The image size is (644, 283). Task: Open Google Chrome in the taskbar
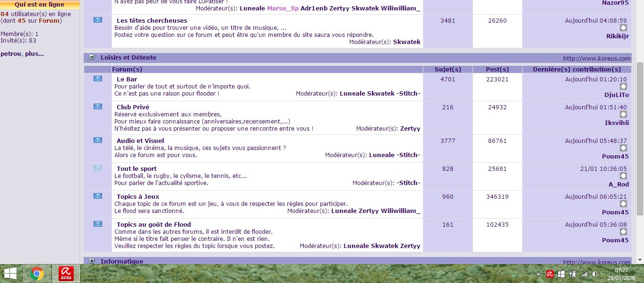37,274
